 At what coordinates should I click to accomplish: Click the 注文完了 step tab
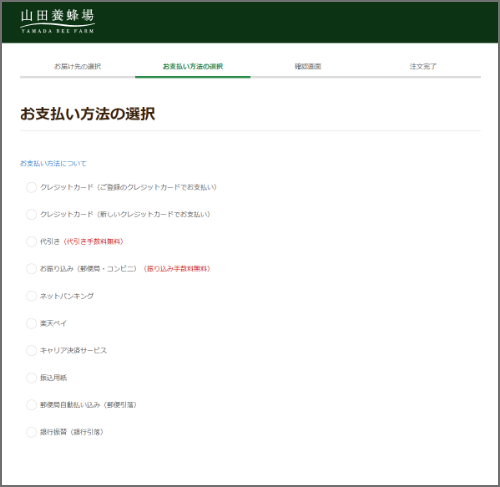coord(423,66)
